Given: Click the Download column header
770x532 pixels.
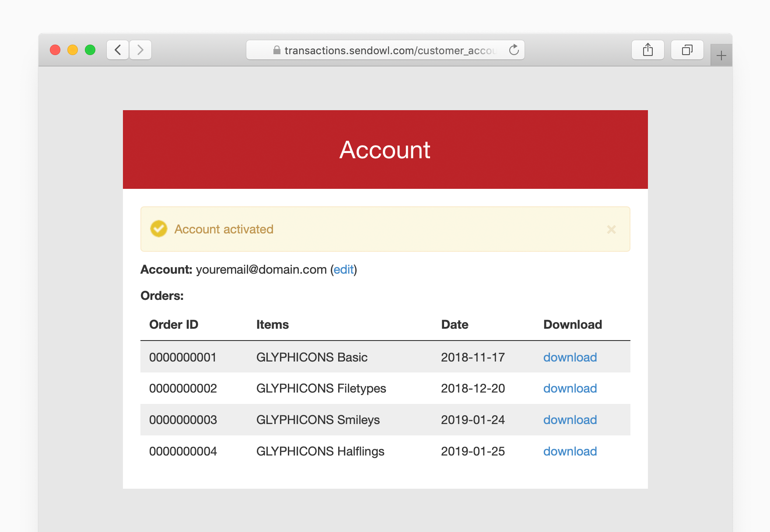Looking at the screenshot, I should click(573, 324).
